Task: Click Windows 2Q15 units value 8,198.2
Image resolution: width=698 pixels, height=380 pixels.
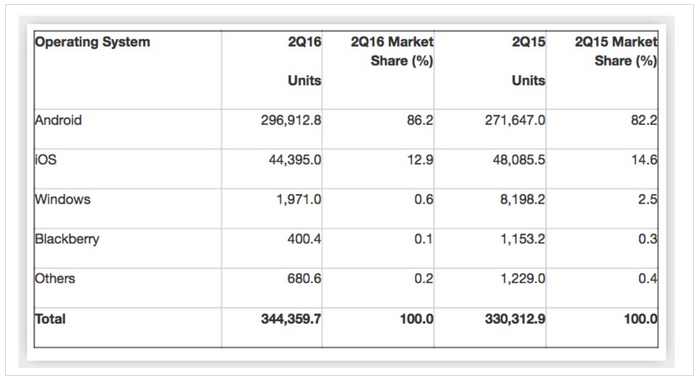Action: pyautogui.click(x=523, y=200)
